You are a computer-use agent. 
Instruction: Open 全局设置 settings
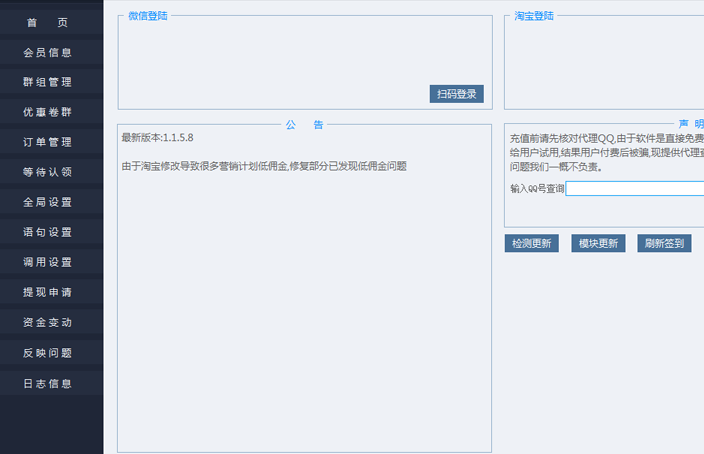pos(48,202)
